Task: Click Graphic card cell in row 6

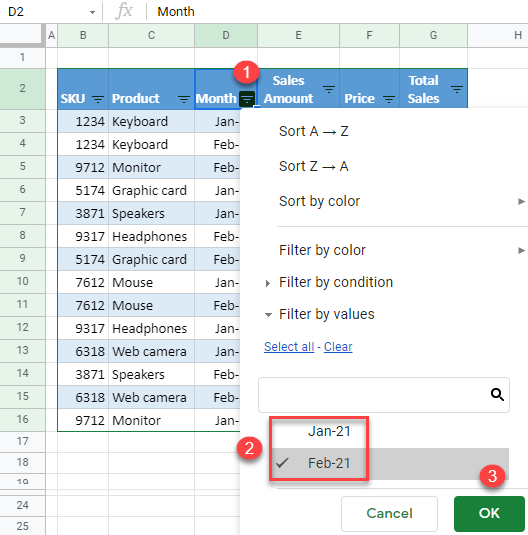Action: click(152, 190)
